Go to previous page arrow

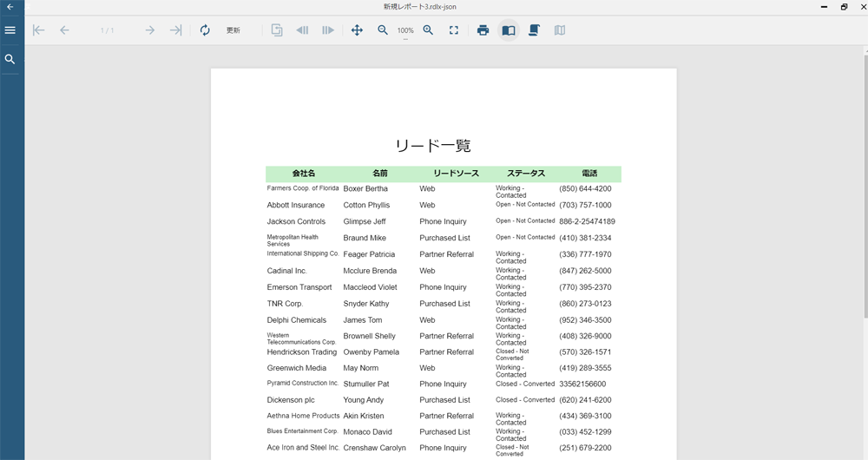[x=64, y=30]
